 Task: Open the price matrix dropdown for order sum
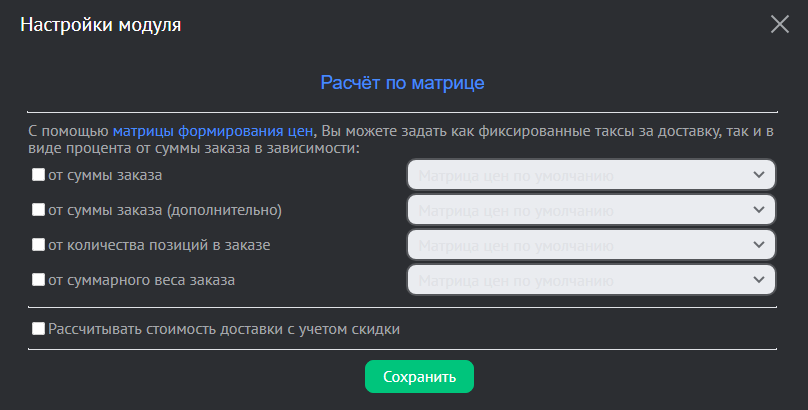click(590, 176)
